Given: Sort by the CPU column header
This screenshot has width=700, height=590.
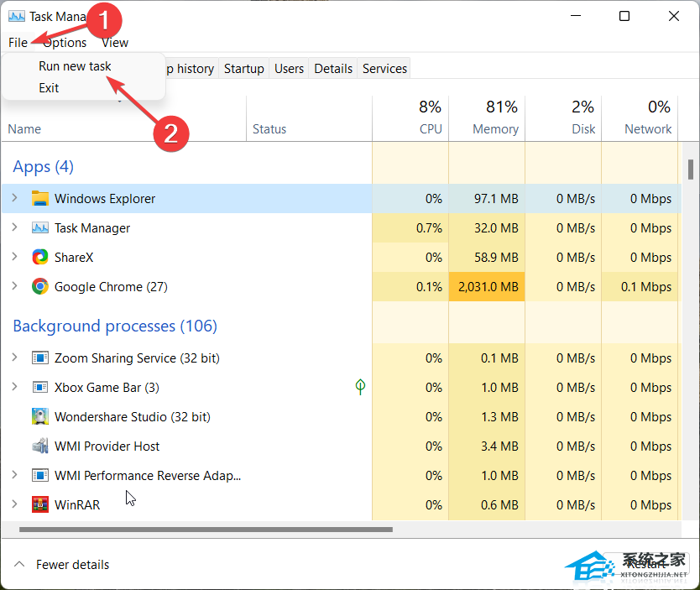Looking at the screenshot, I should (410, 118).
